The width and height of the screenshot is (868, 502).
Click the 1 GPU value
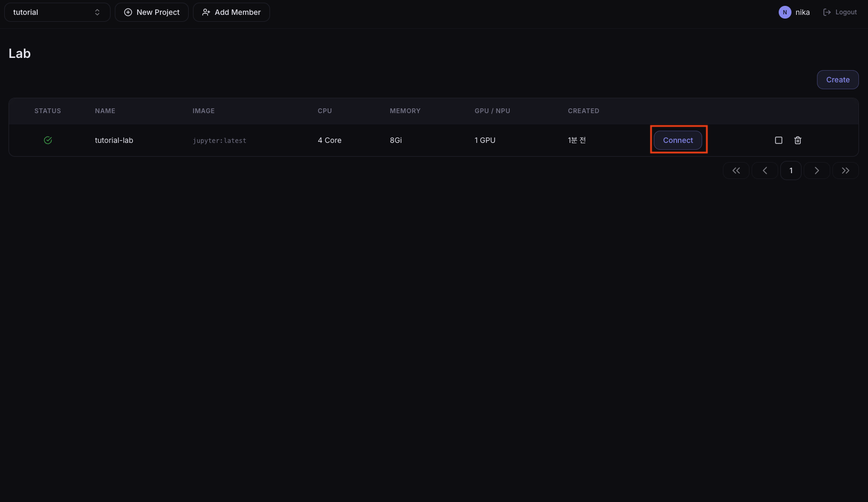pyautogui.click(x=485, y=140)
